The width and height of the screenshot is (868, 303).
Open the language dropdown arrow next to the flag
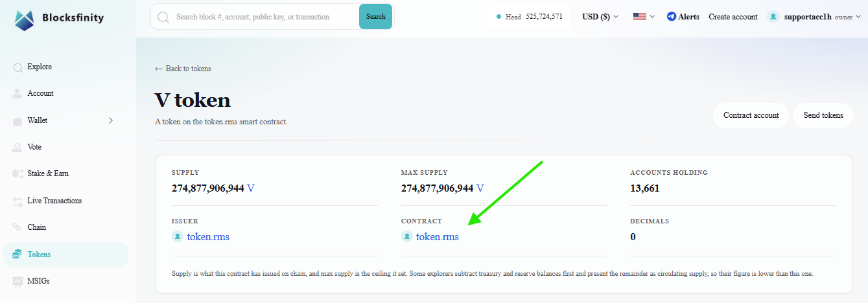point(652,17)
